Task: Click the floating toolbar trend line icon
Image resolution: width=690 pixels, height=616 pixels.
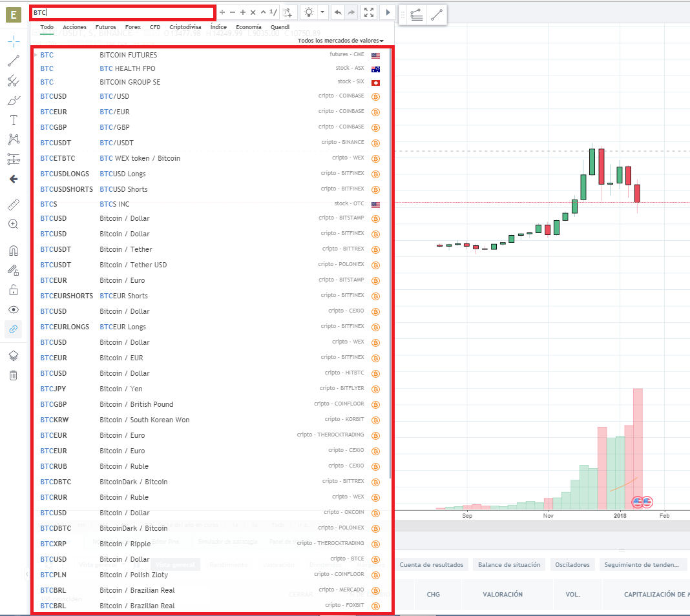Action: [x=437, y=15]
